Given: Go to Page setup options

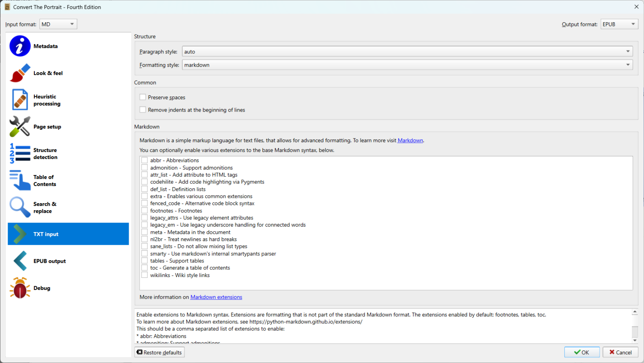Looking at the screenshot, I should coord(47,126).
